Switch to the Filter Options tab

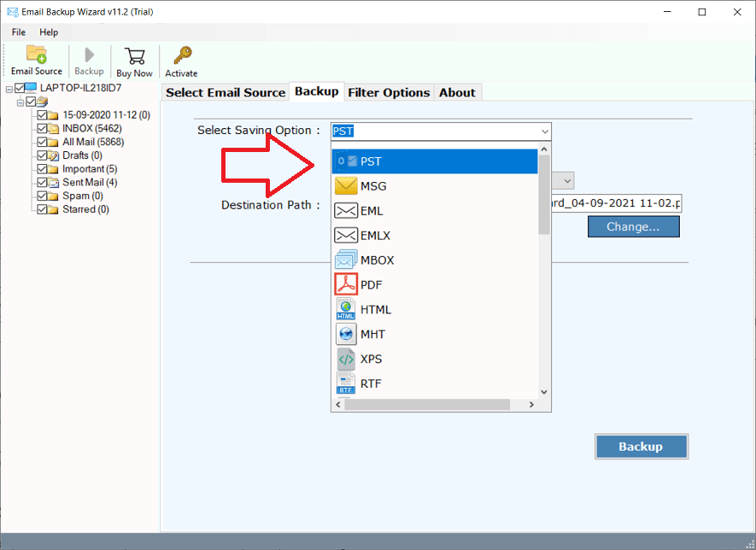[x=389, y=91]
